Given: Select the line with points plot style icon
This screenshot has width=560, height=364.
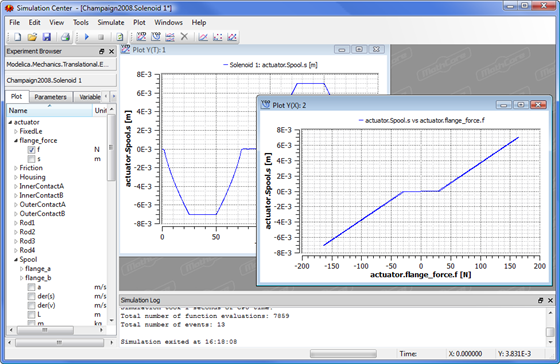Looking at the screenshot, I should pyautogui.click(x=232, y=37).
